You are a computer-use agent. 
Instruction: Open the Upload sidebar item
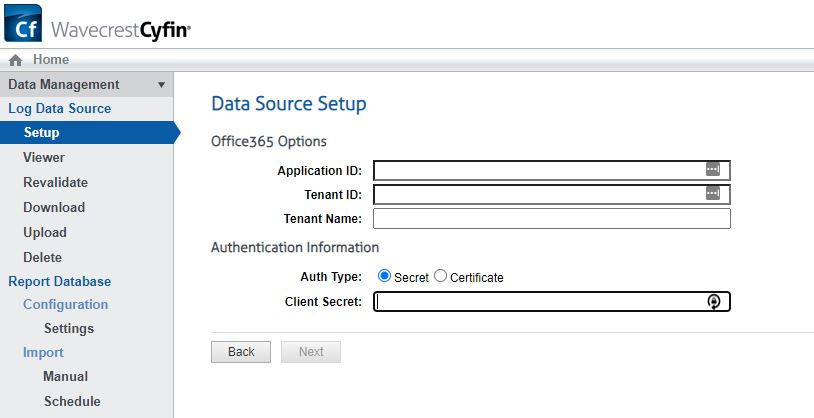[x=45, y=232]
